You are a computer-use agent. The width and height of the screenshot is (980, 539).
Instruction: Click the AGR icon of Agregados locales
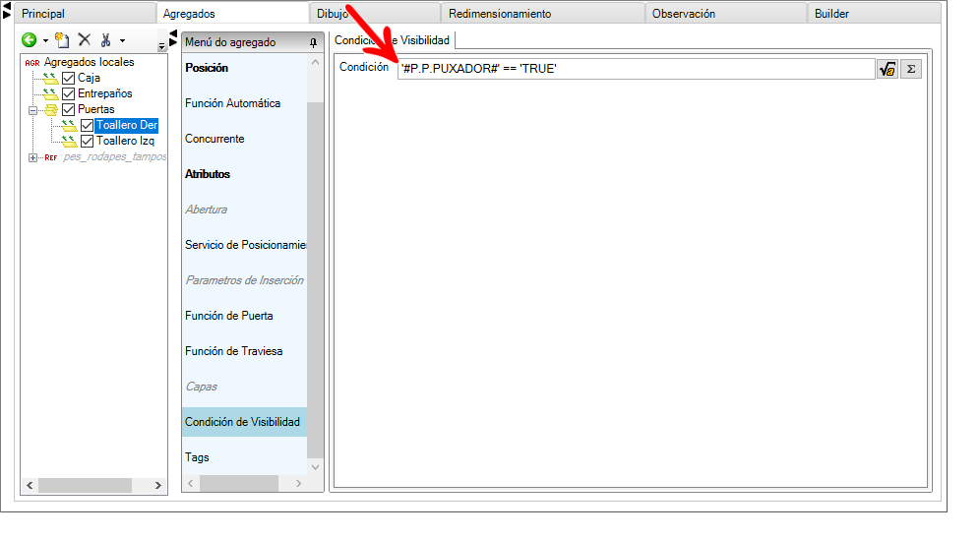(x=32, y=62)
